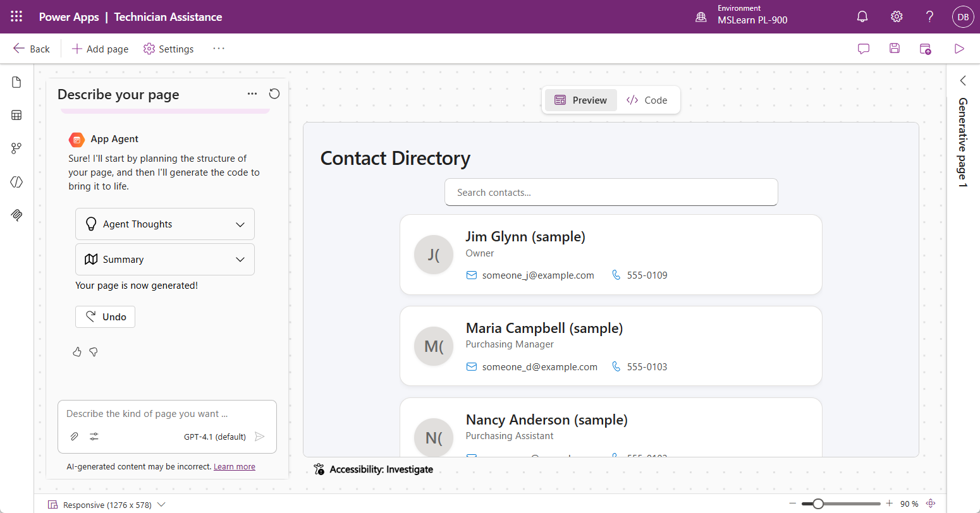The image size is (980, 513).
Task: Open prompt tuning options icon
Action: 94,437
